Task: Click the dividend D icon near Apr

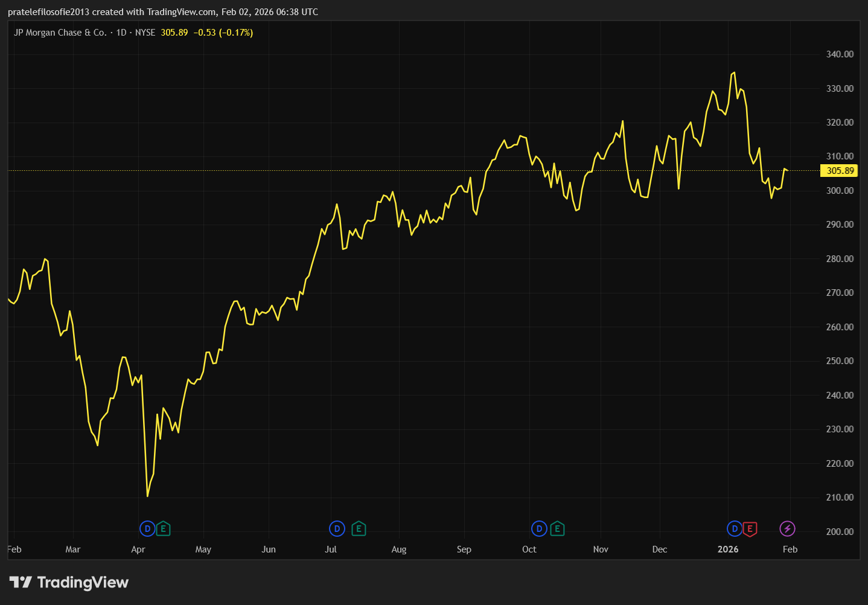Action: point(147,529)
